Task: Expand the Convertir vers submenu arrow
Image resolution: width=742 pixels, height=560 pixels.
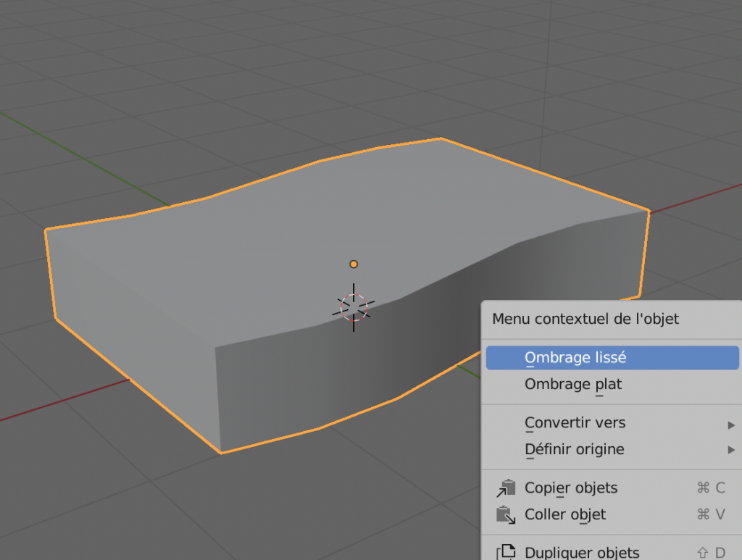Action: (x=731, y=424)
